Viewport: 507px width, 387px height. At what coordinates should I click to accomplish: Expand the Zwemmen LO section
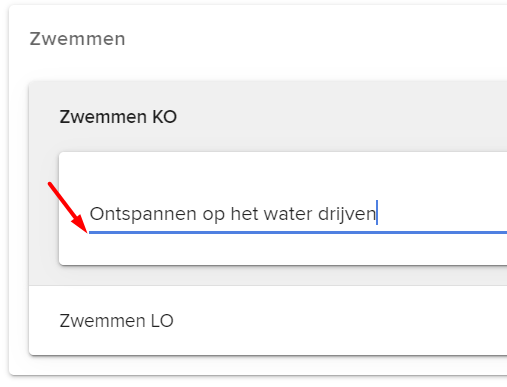click(116, 321)
